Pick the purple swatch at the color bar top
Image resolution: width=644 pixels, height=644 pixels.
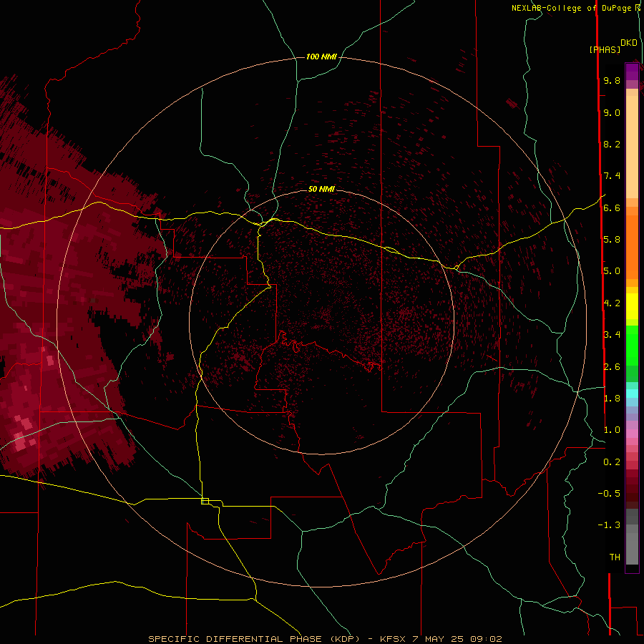[x=632, y=72]
